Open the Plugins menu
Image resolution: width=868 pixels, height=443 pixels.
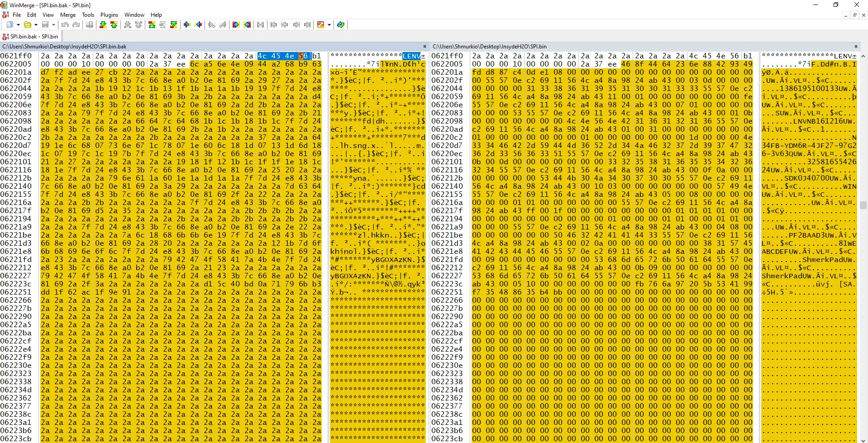[x=109, y=15]
